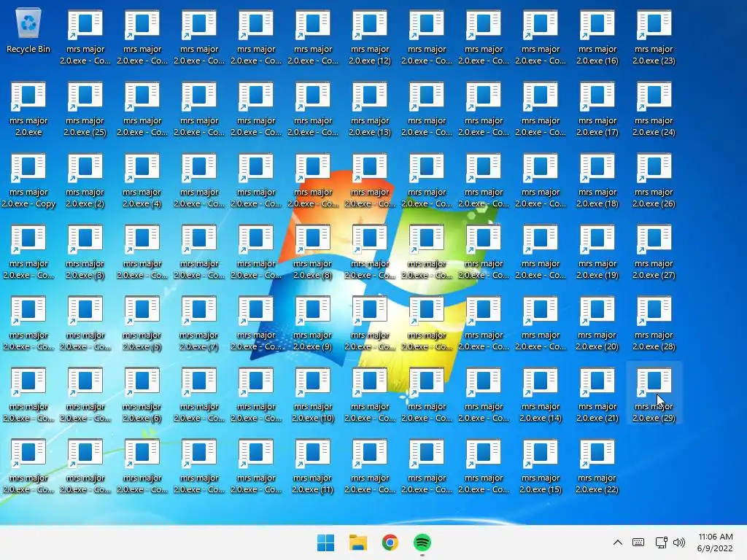Select mrs major 2.0.exe (10) shortcut

point(312,394)
